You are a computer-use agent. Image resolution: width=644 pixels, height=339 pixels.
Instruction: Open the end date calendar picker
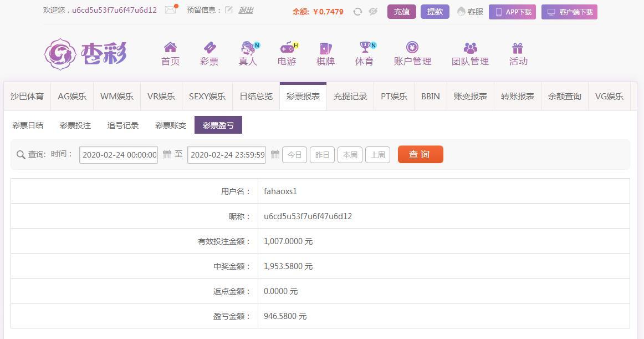pyautogui.click(x=275, y=155)
